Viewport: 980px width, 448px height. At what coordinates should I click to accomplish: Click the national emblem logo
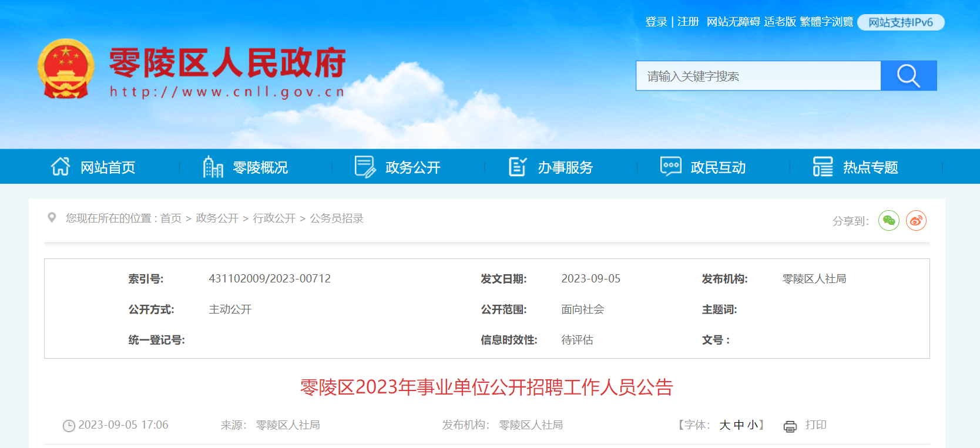tap(66, 69)
